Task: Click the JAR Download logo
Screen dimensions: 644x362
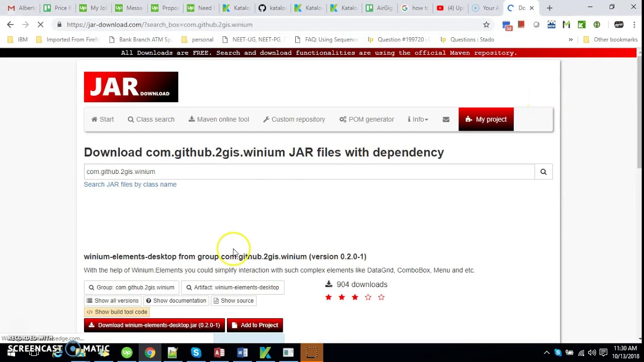Action: (131, 87)
